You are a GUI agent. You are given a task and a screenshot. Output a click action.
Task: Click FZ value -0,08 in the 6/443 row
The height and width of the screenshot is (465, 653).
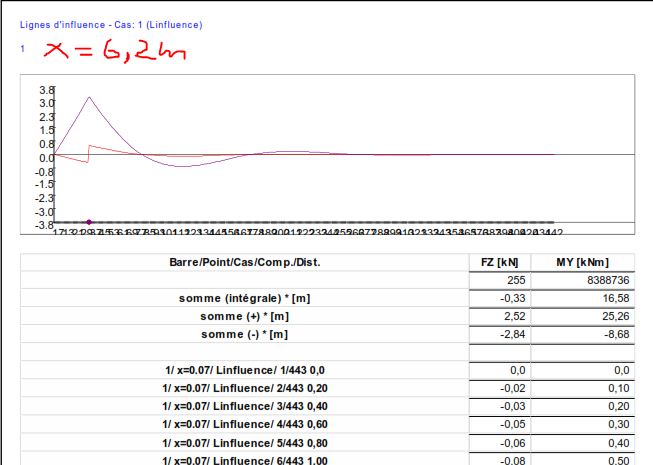tap(499, 459)
